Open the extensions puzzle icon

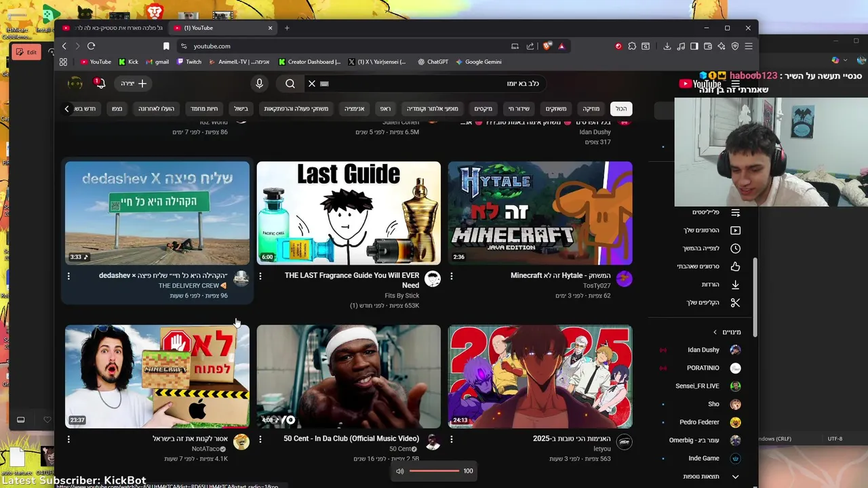point(632,46)
